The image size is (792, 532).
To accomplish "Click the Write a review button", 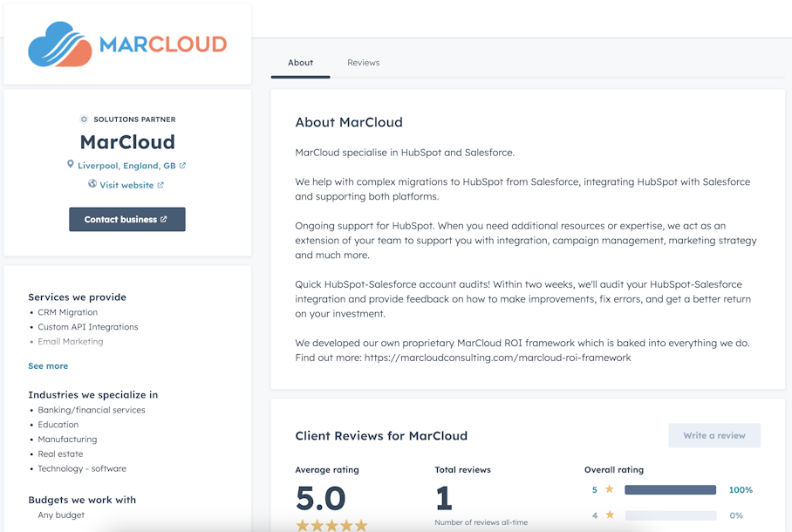I will (713, 435).
